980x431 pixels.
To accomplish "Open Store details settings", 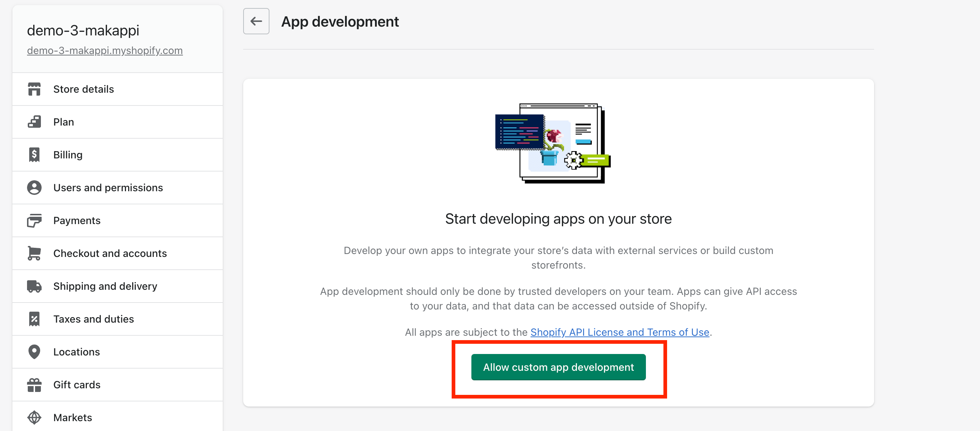I will (x=118, y=89).
